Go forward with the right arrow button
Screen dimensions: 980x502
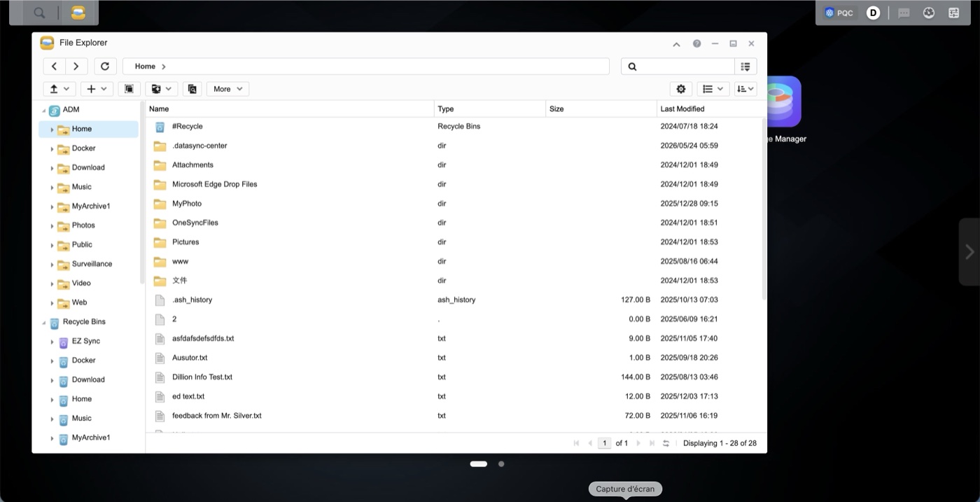[x=76, y=67]
